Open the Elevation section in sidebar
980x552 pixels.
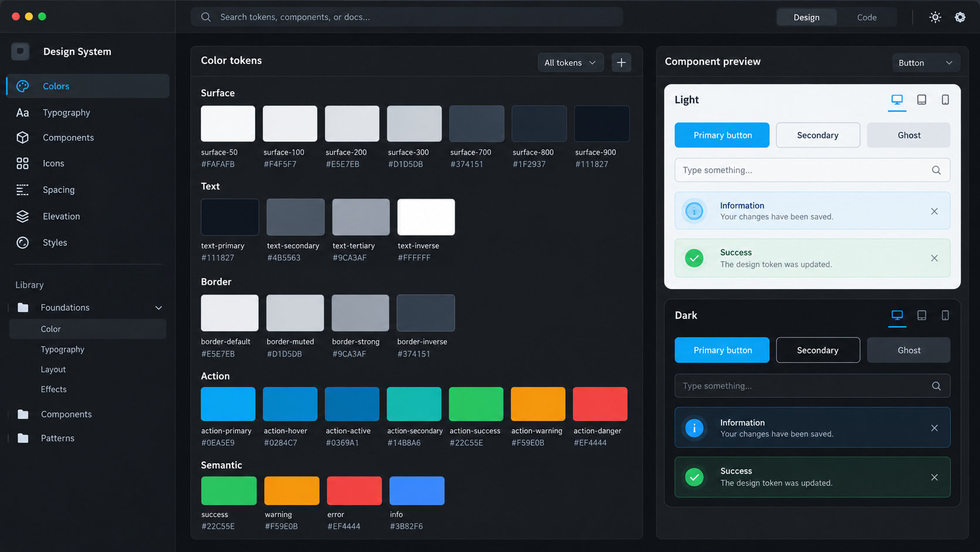pos(89,216)
